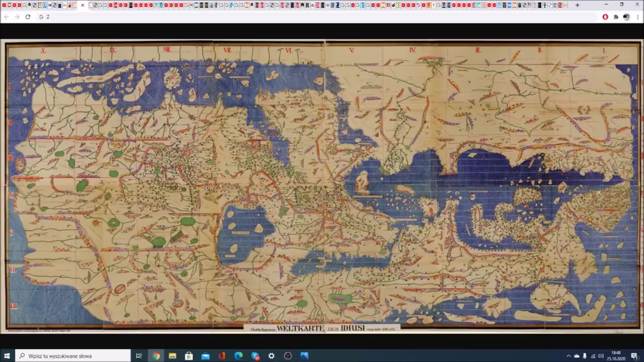Open Microsoft Office from the taskbar
Screen dimensions: 644x362
click(222, 356)
